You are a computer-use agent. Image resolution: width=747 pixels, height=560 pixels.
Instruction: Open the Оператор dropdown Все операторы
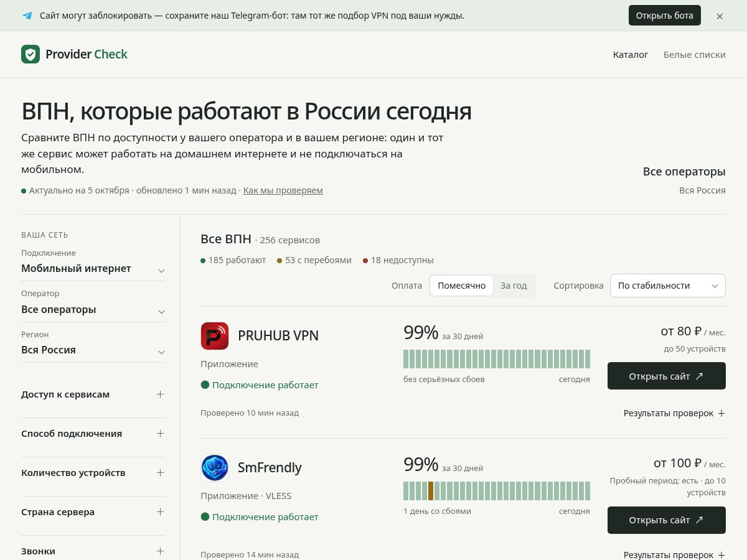coord(93,310)
